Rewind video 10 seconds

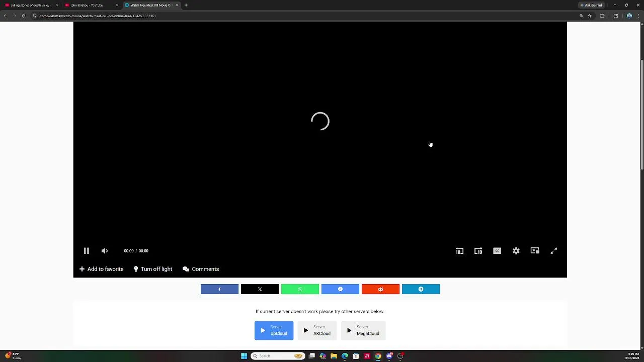[459, 251]
